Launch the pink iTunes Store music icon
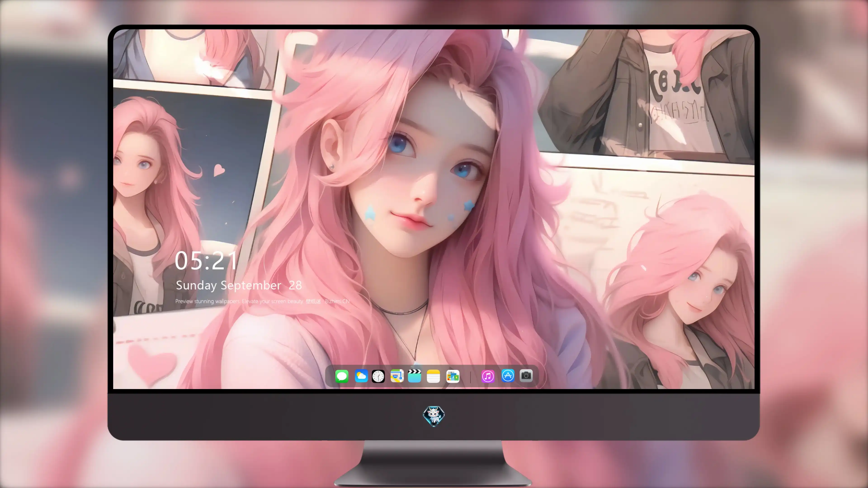This screenshot has height=488, width=868. tap(488, 376)
